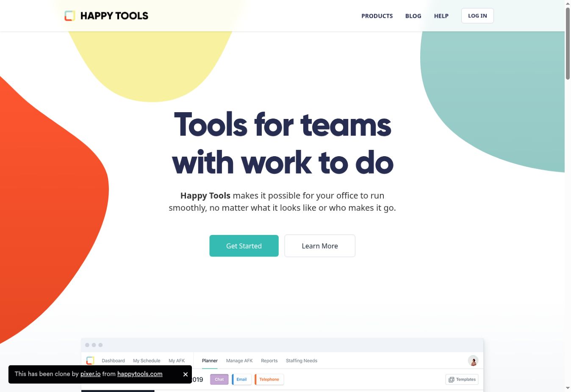Click the app preview logo icon

coord(90,361)
